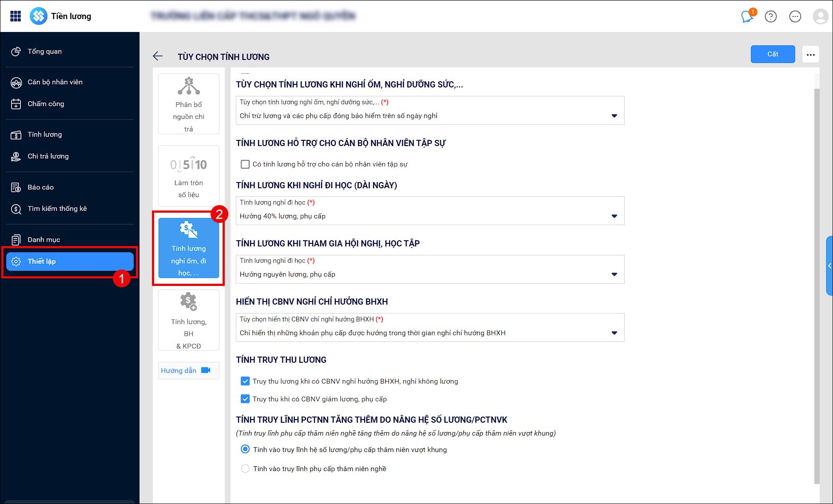Click the HIỂN THỊ CBNV NGHỈ CHỈ HƯỞNG BHXH heading
This screenshot has width=833, height=504.
click(x=312, y=302)
